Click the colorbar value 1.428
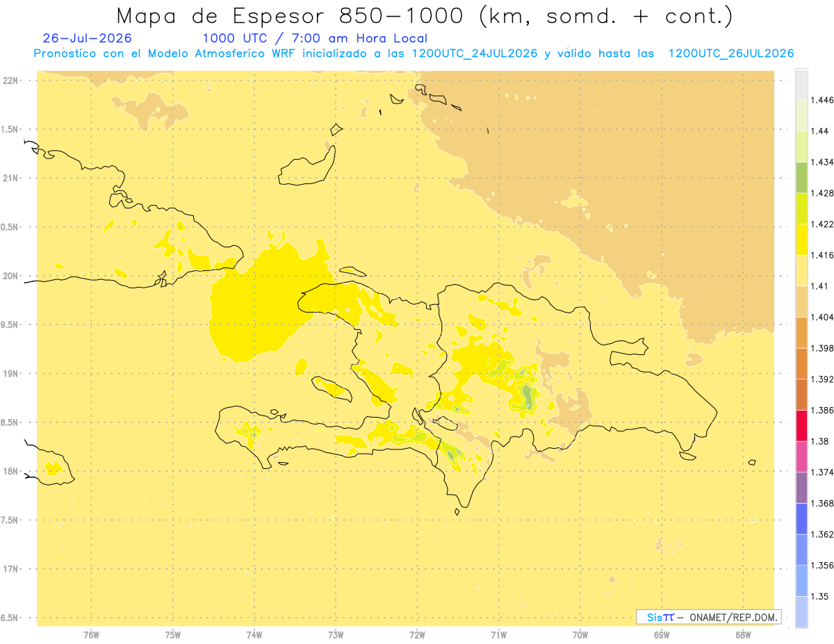Image resolution: width=834 pixels, height=644 pixels. click(823, 193)
